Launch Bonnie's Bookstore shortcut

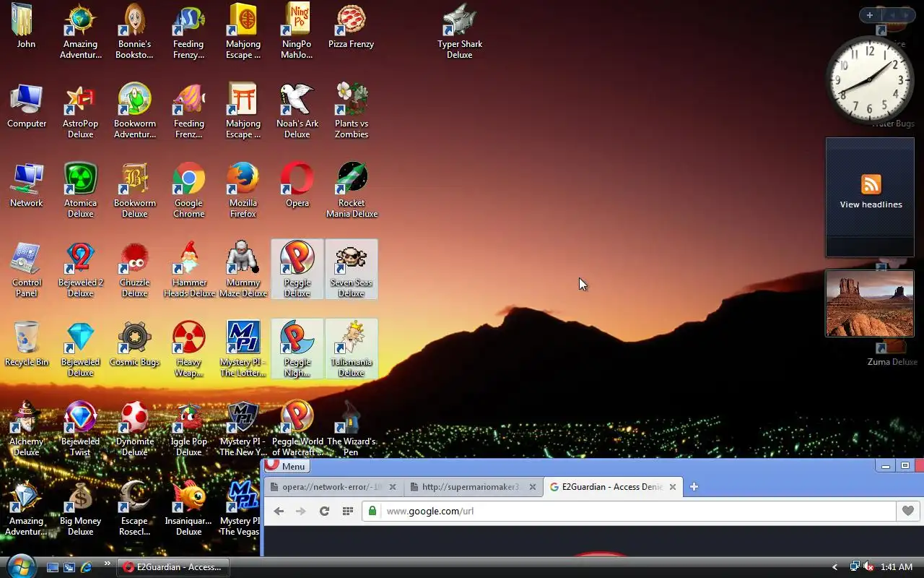point(134,31)
